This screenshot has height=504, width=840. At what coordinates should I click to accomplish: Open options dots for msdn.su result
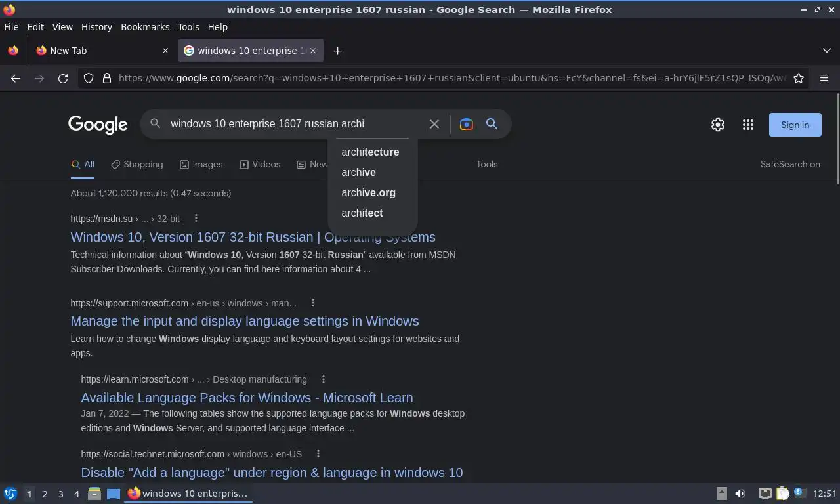(196, 218)
